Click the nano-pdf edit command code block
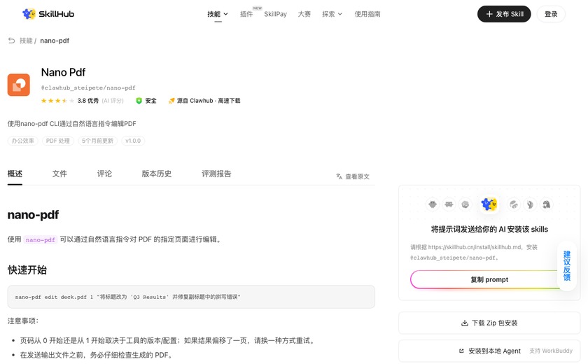 [x=191, y=297]
